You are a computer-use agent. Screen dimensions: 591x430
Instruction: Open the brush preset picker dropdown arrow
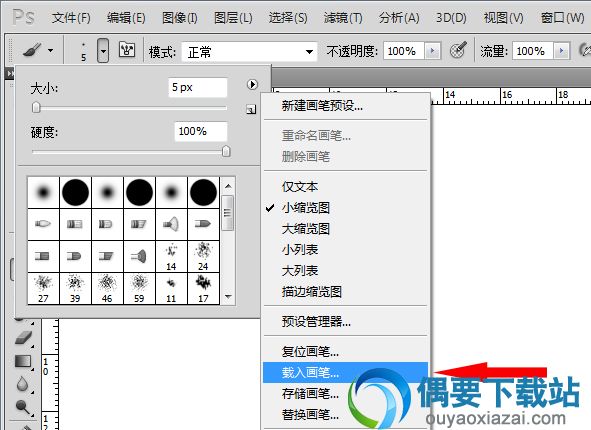(x=103, y=50)
